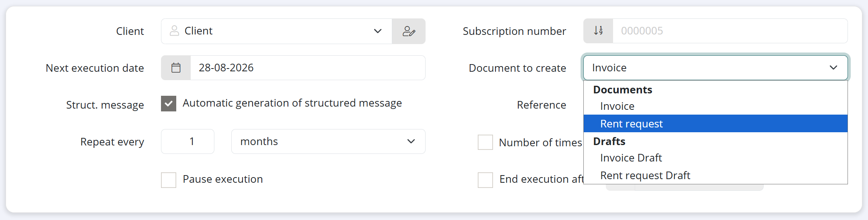Click the numeric sort icon by subscription number
Viewport: 868px width, 220px height.
[x=598, y=31]
